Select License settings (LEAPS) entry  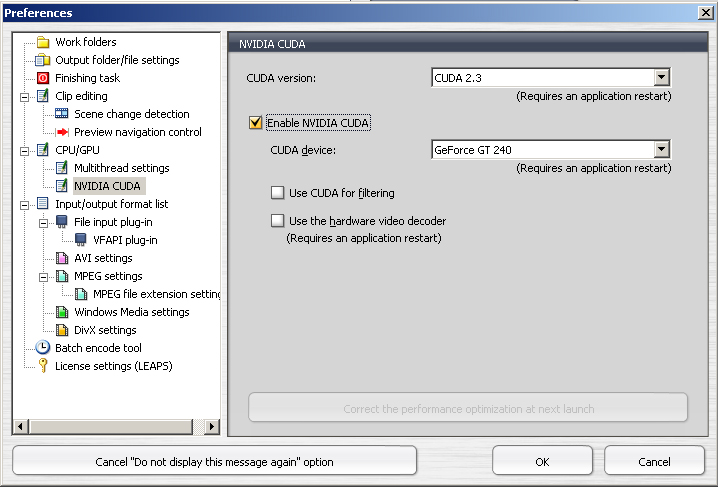114,366
